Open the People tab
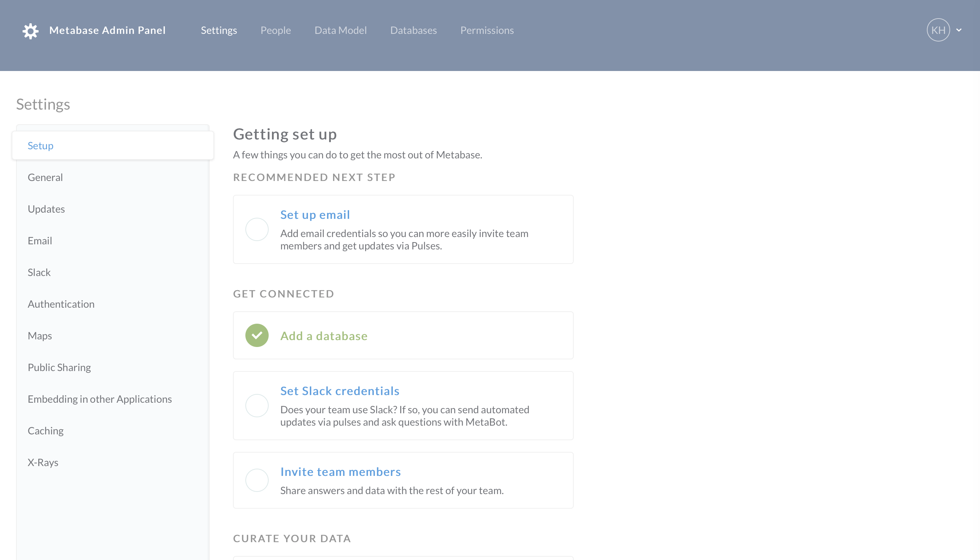The height and width of the screenshot is (560, 980). pos(275,30)
